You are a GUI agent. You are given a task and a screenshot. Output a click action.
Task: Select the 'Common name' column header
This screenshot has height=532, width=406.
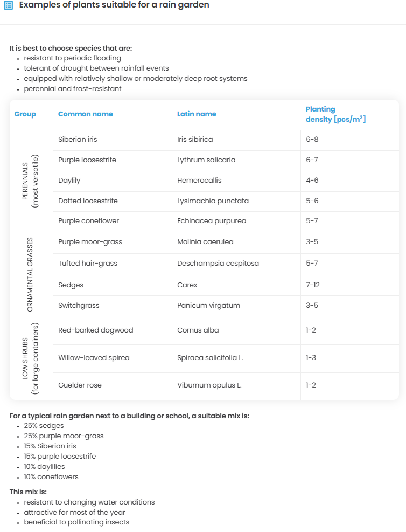point(86,114)
